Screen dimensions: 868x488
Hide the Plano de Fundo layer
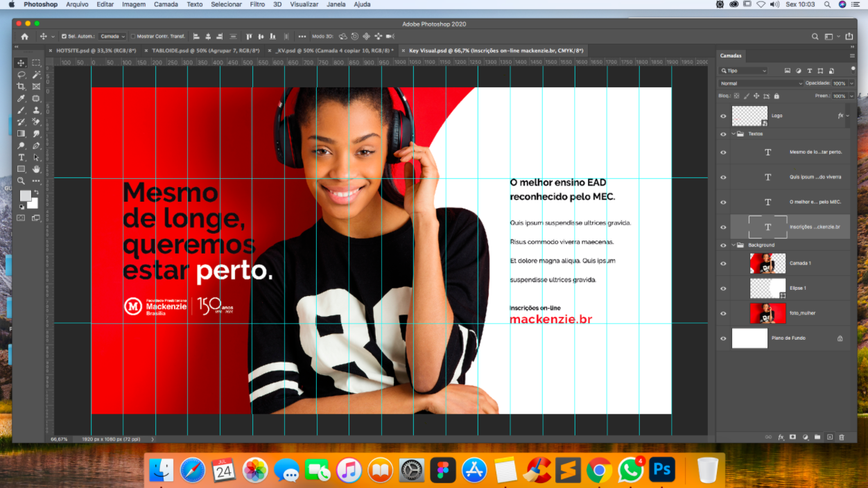click(x=723, y=338)
